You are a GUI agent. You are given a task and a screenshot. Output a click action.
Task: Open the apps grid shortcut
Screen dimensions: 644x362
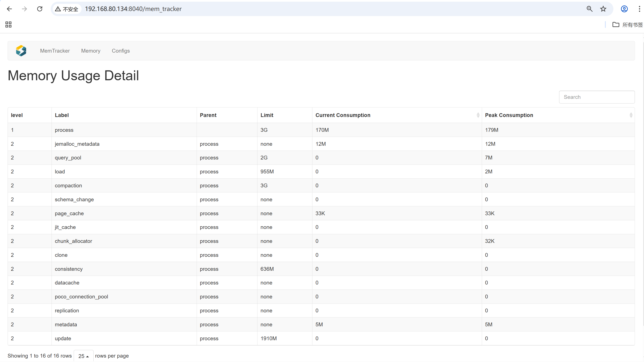click(x=8, y=24)
